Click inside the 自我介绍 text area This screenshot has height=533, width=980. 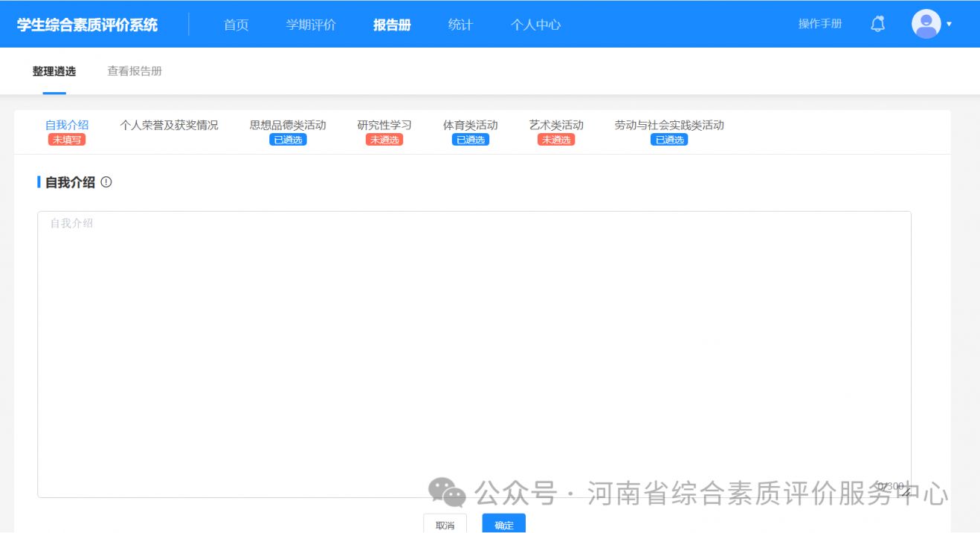pyautogui.click(x=474, y=354)
